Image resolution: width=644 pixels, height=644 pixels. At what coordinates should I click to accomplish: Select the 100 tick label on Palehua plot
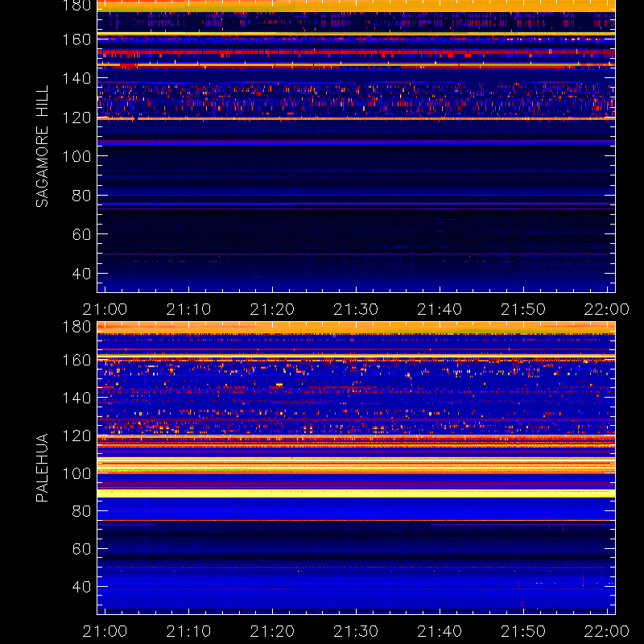click(76, 473)
